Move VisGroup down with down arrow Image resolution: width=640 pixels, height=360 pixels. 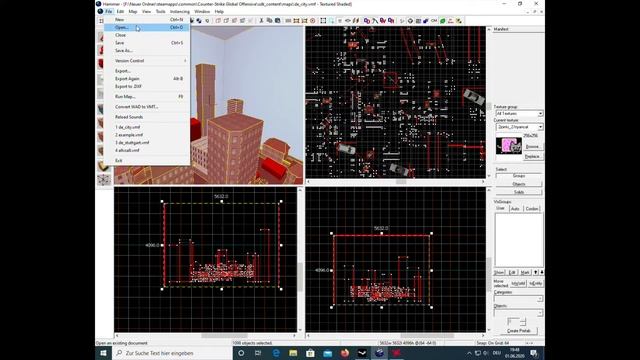(542, 272)
